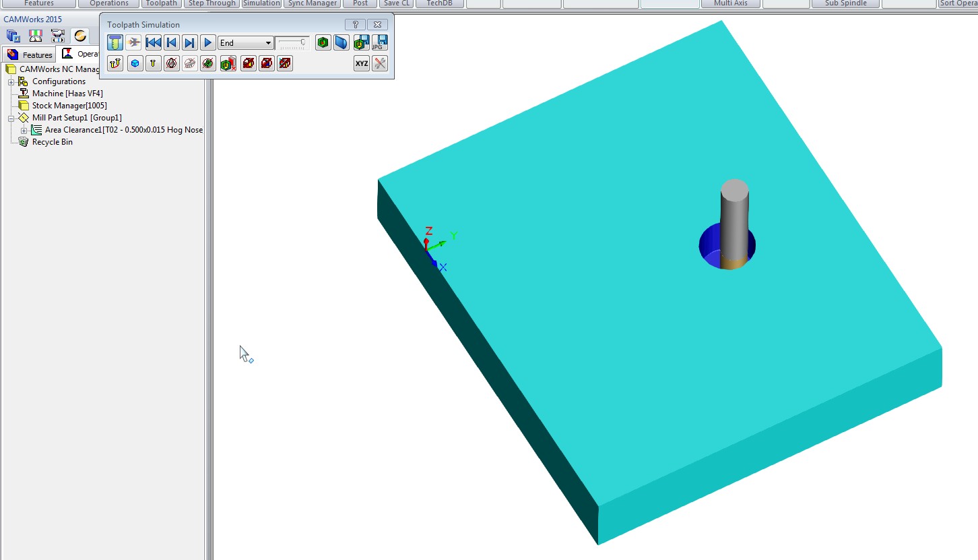Viewport: 978px width, 560px height.
Task: Click the Step Through toolbar button
Action: click(x=212, y=3)
